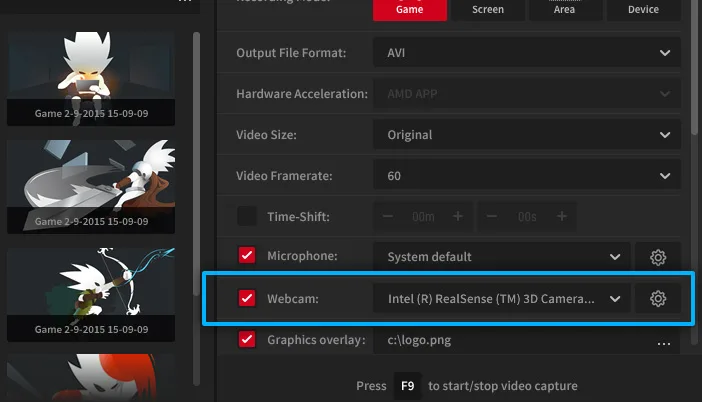Open the archer character video thumbnail

[x=91, y=295]
